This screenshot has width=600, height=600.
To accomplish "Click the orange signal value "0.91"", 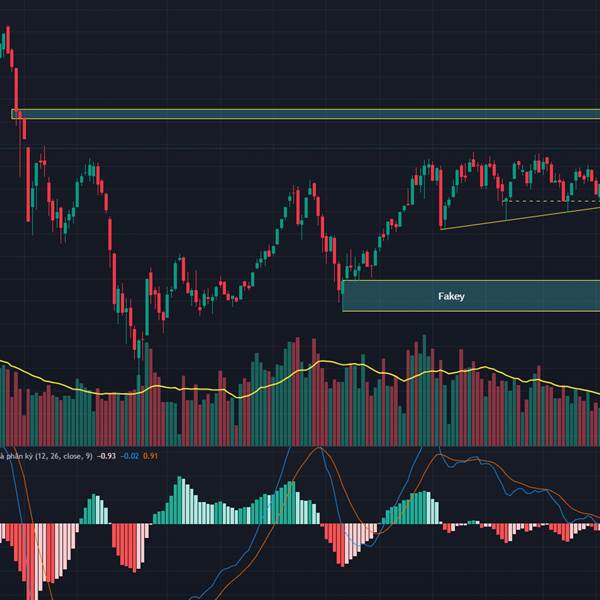I will coord(150,456).
